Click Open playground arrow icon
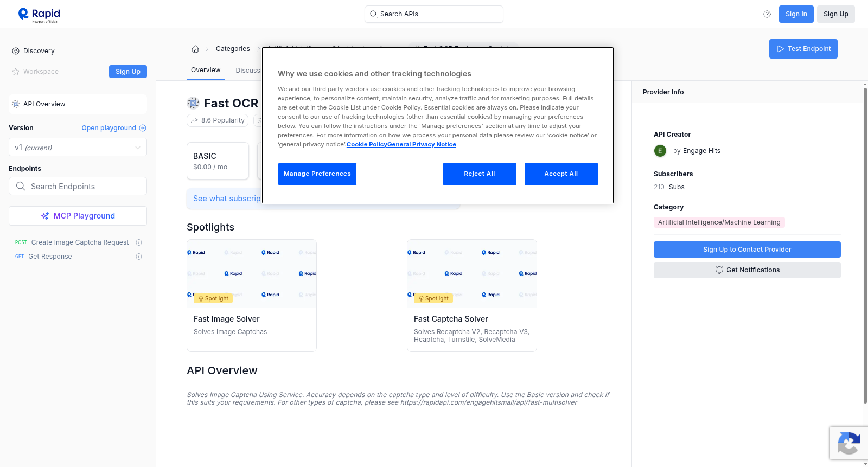The height and width of the screenshot is (467, 868). click(143, 128)
